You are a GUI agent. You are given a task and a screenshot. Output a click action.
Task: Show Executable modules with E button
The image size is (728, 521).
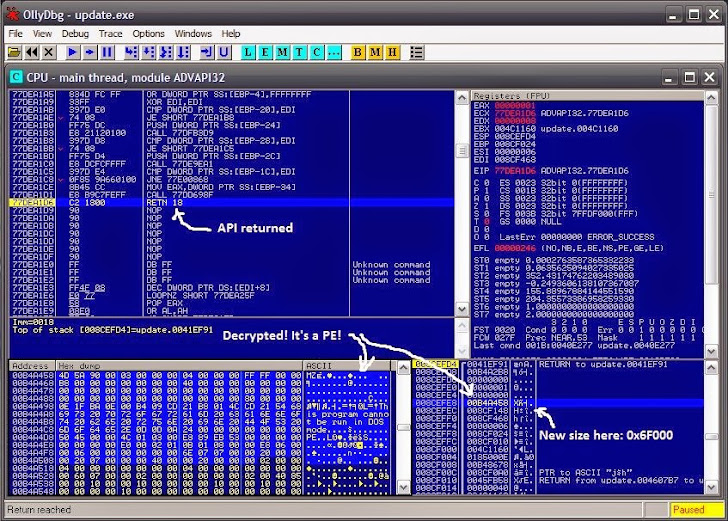pyautogui.click(x=266, y=52)
